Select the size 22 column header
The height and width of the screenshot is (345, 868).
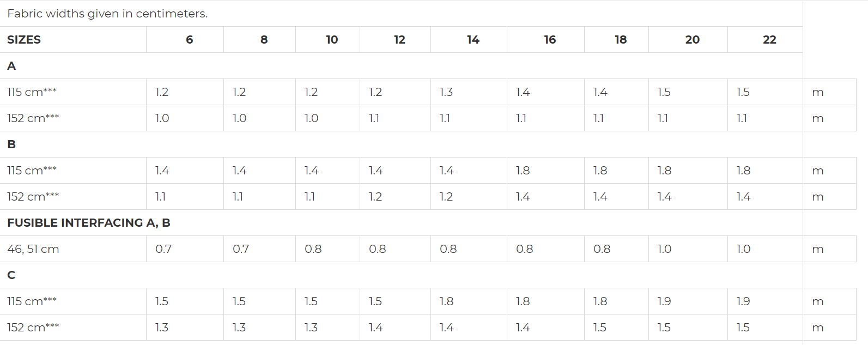(766, 40)
